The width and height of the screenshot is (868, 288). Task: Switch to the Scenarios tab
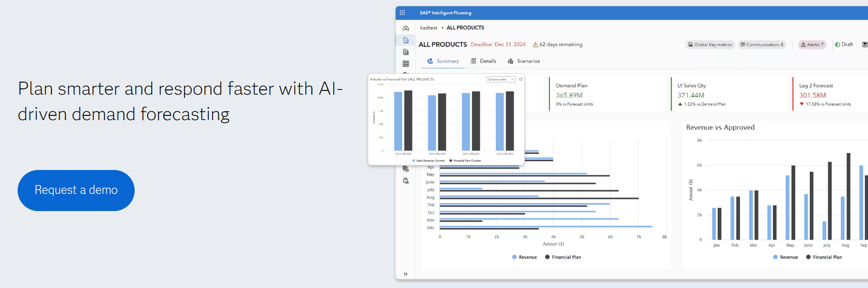tap(524, 61)
